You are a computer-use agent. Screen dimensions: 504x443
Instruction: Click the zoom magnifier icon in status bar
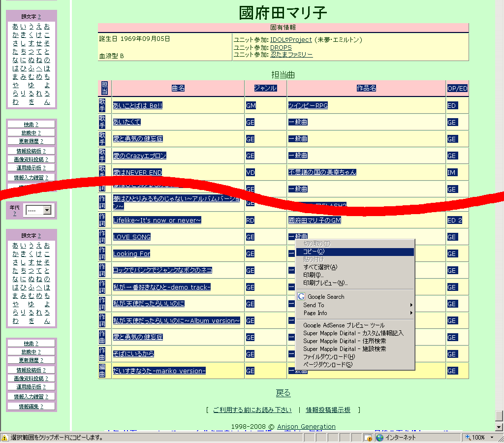point(468,437)
